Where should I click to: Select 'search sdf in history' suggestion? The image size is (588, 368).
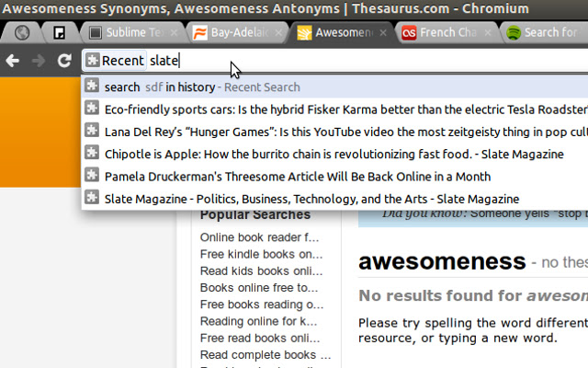[334, 87]
